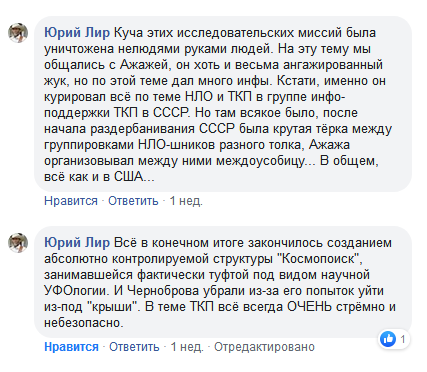This screenshot has width=427, height=372.
Task: Reply to the first comment with Ответить
Action: [133, 201]
